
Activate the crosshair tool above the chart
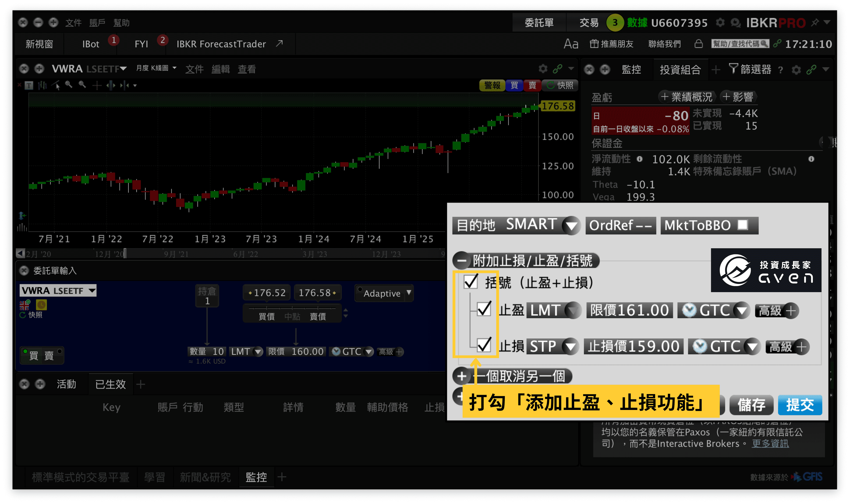97,85
